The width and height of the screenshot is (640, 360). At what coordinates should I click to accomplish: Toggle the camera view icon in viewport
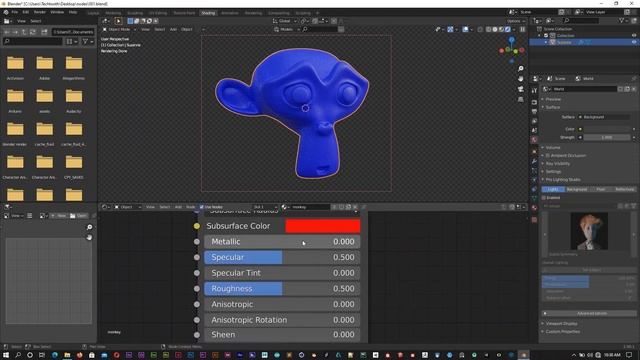tap(520, 89)
